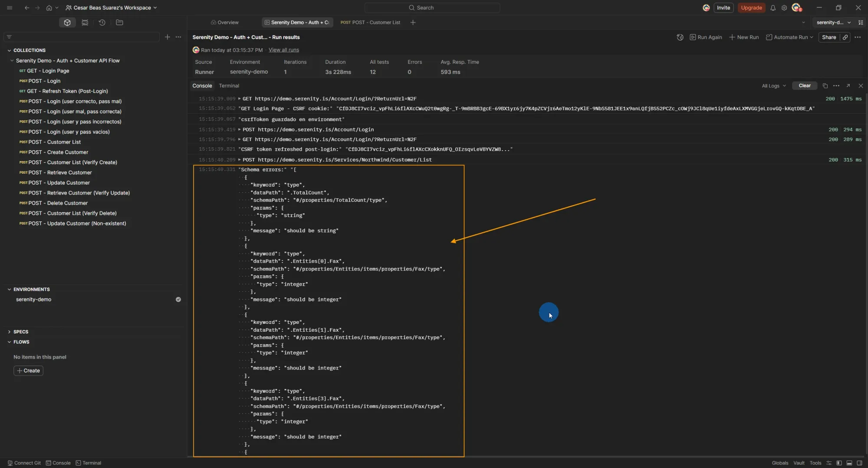Pop out the console in new window
868x468 pixels.
pos(848,86)
